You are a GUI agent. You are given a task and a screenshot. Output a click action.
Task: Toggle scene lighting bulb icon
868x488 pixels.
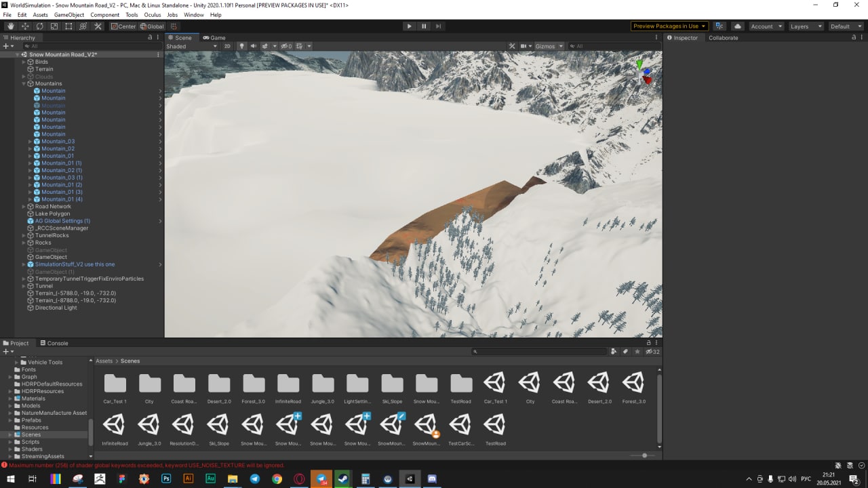click(241, 46)
